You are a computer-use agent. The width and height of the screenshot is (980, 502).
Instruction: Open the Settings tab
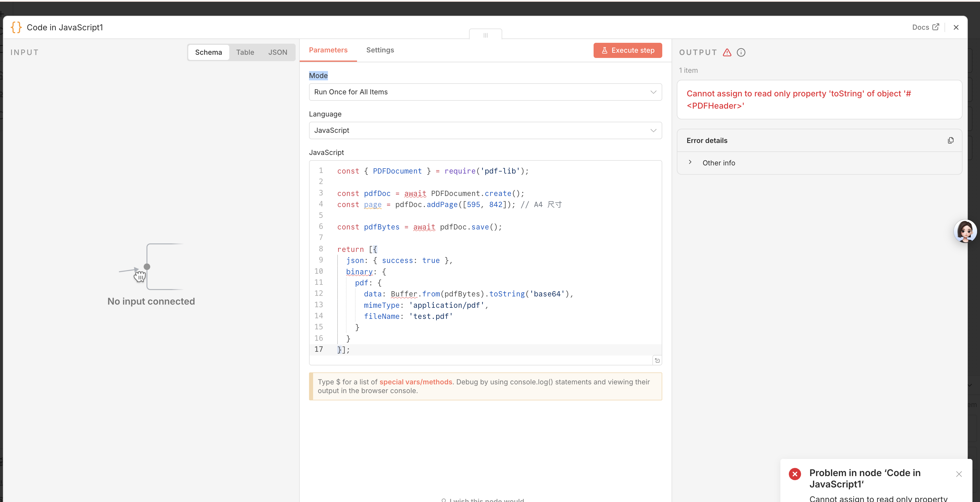[x=380, y=50]
